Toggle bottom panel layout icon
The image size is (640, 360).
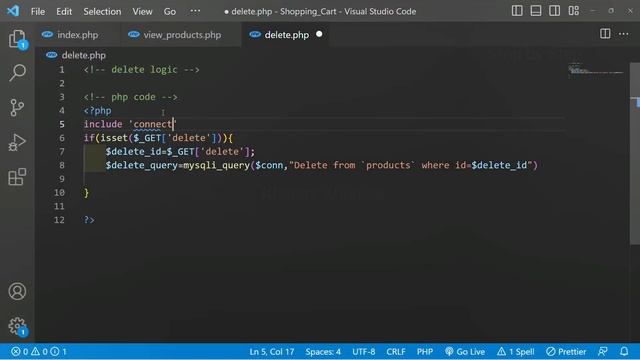pyautogui.click(x=536, y=11)
